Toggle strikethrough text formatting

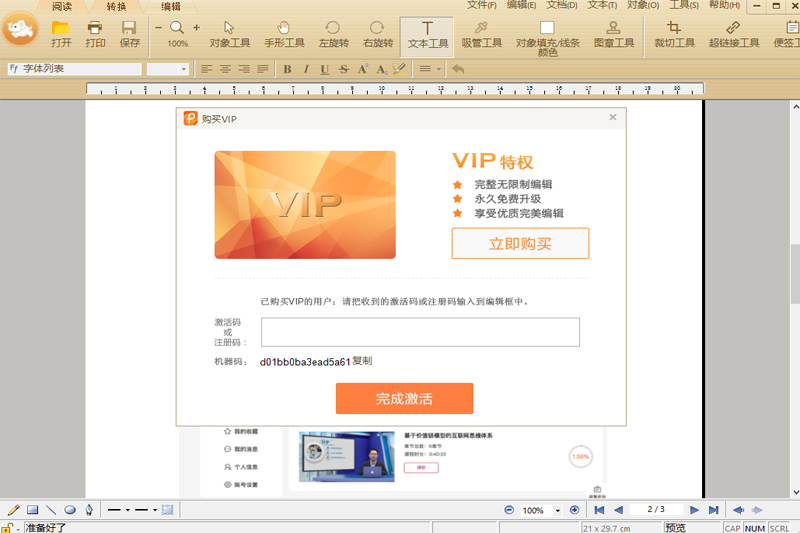pyautogui.click(x=343, y=69)
